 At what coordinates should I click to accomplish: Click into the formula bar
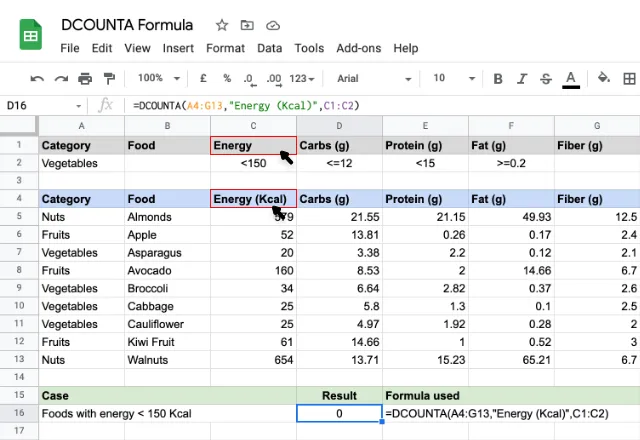pyautogui.click(x=384, y=106)
